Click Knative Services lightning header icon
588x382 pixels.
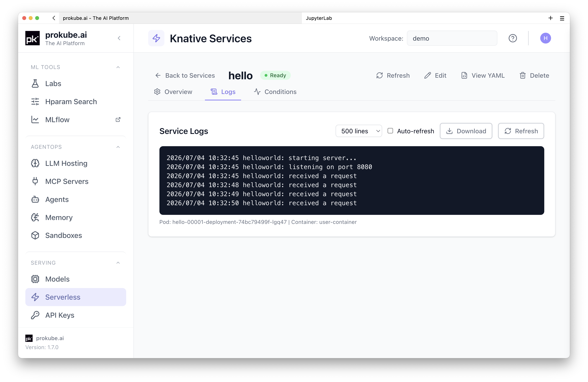(156, 38)
